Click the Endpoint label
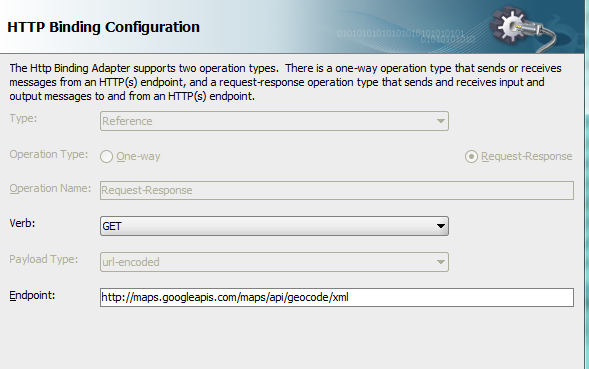 pyautogui.click(x=32, y=295)
